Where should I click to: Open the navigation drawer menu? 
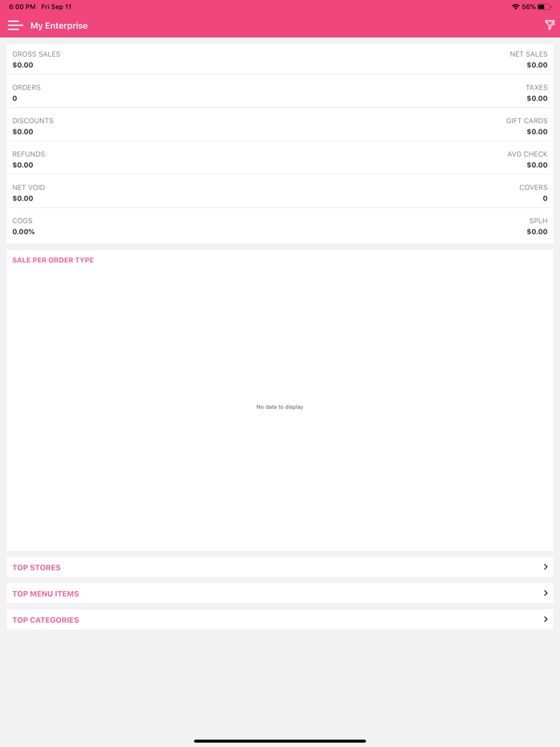pos(15,25)
